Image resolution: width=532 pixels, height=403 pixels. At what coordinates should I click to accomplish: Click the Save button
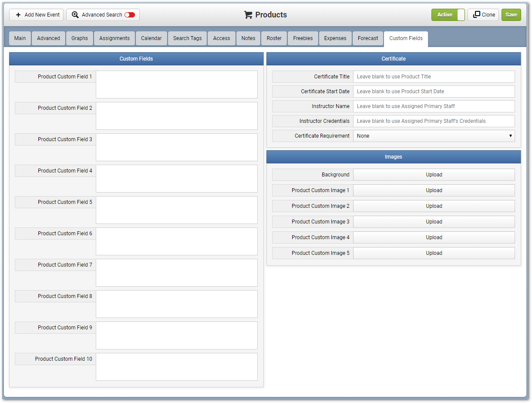click(511, 15)
